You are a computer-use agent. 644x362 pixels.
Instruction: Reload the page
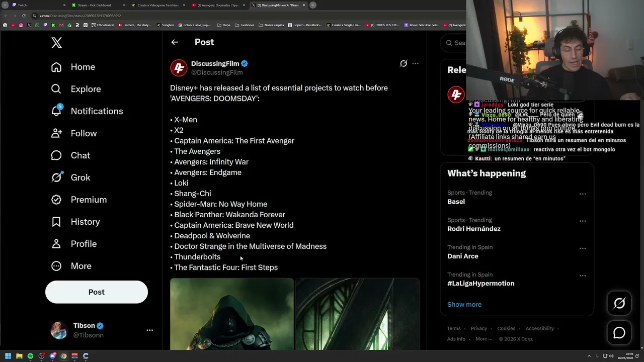tap(24, 16)
